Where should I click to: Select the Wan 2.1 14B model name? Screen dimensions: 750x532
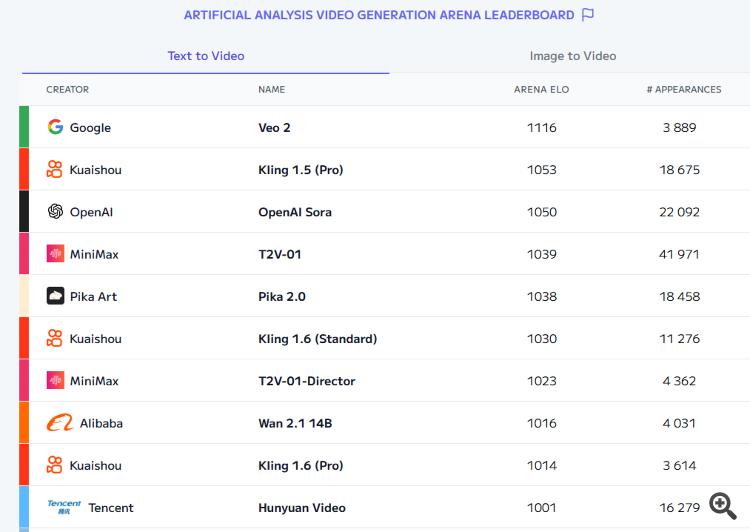click(295, 423)
